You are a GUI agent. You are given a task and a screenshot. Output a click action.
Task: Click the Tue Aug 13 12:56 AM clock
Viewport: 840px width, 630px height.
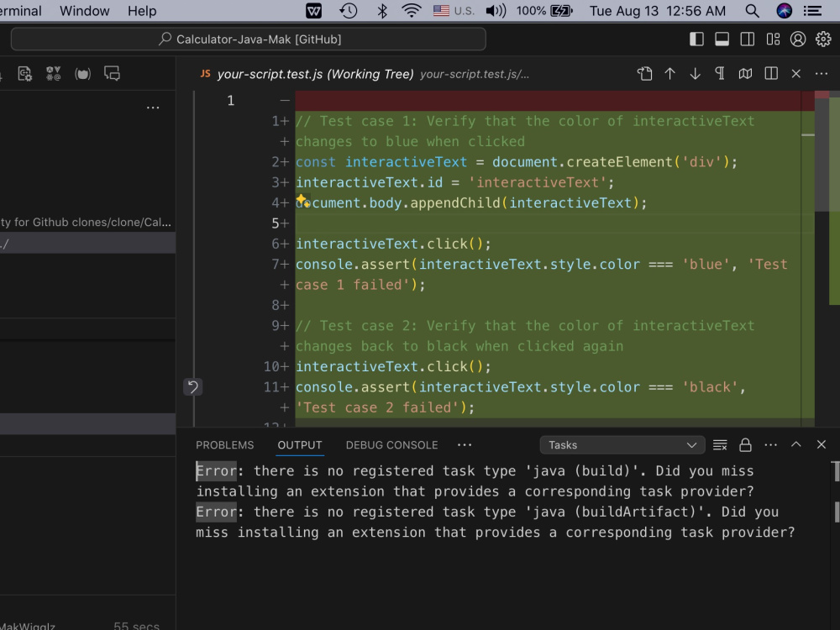coord(658,11)
